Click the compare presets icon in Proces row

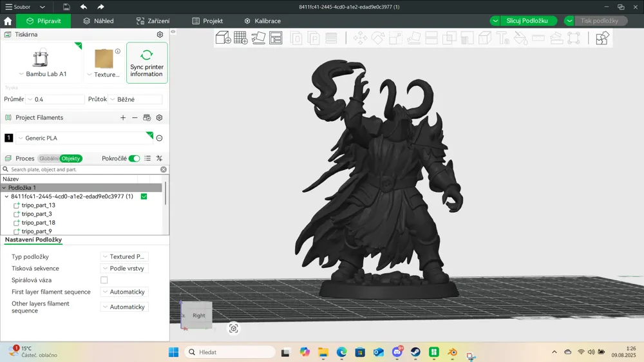(159, 158)
